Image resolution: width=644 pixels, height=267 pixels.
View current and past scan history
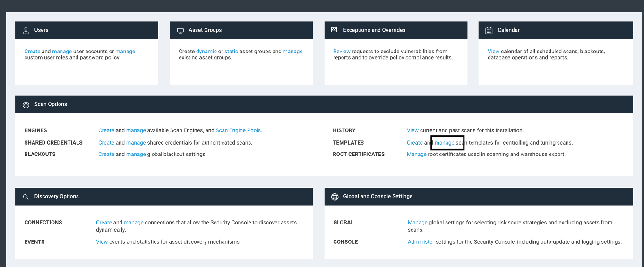pyautogui.click(x=412, y=130)
